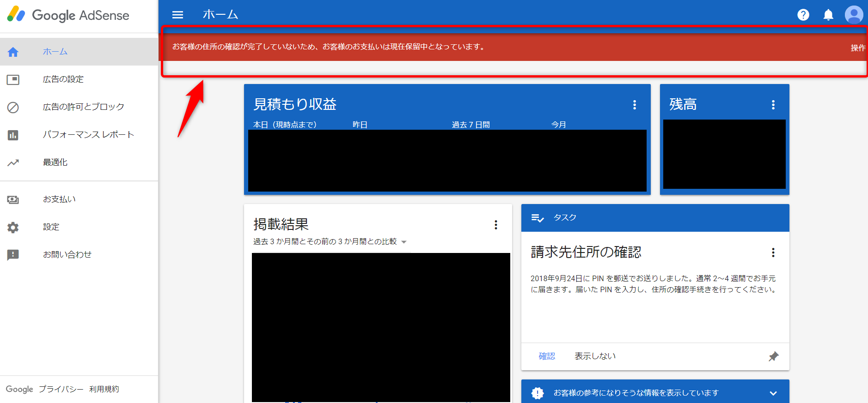Click the ホーム page title in top bar
Viewport: 868px width, 403px height.
click(220, 15)
